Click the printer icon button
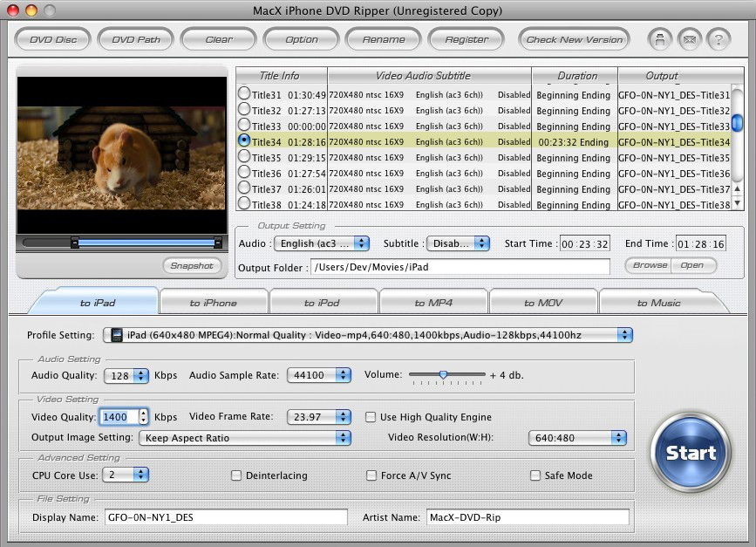 (x=659, y=39)
